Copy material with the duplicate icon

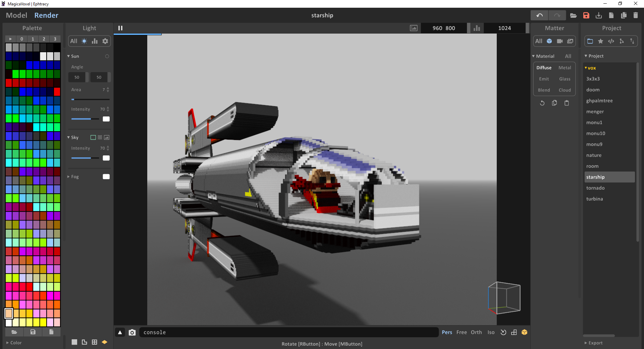pos(554,103)
